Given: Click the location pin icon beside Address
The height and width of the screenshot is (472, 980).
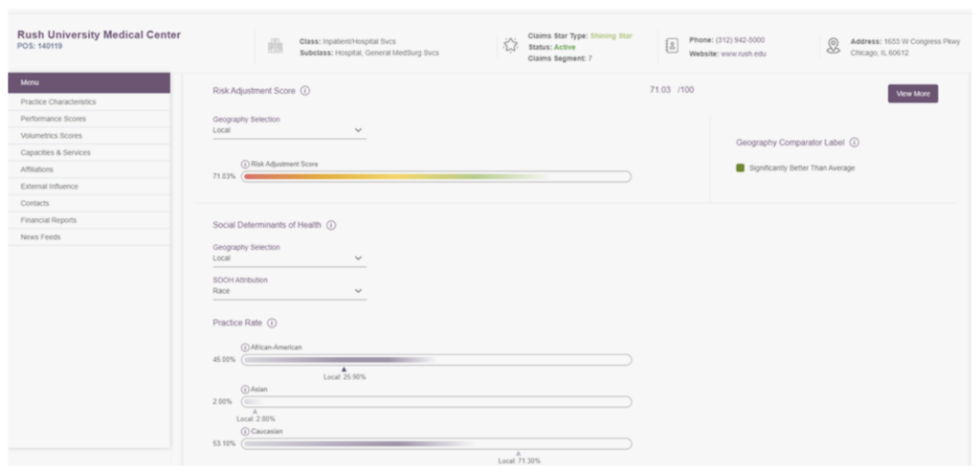Looking at the screenshot, I should tap(833, 45).
